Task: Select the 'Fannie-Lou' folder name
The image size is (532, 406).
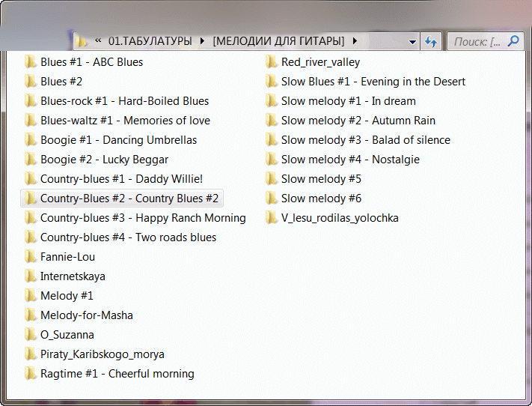Action: pos(67,257)
